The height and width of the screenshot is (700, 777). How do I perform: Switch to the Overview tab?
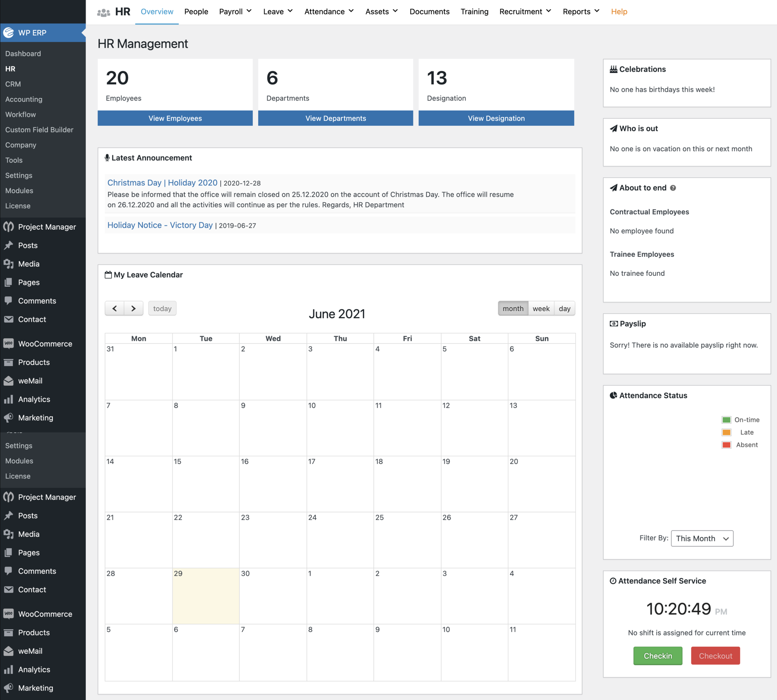[x=157, y=12]
